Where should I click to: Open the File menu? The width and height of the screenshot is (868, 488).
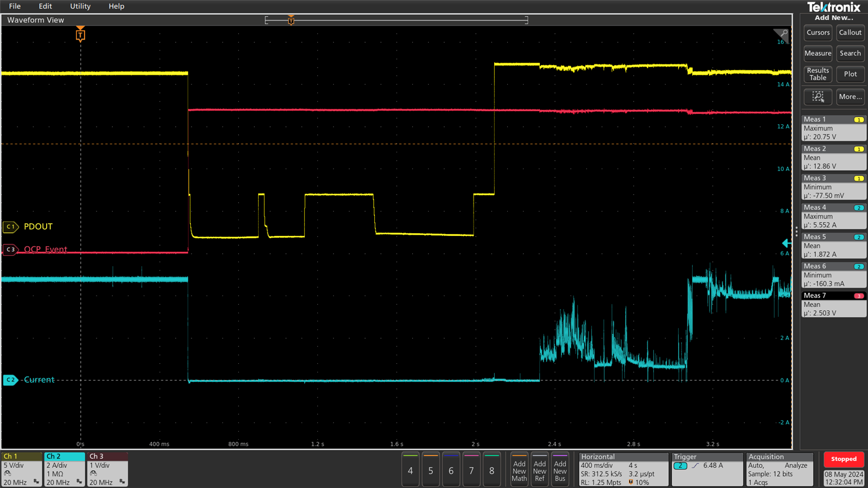point(15,6)
